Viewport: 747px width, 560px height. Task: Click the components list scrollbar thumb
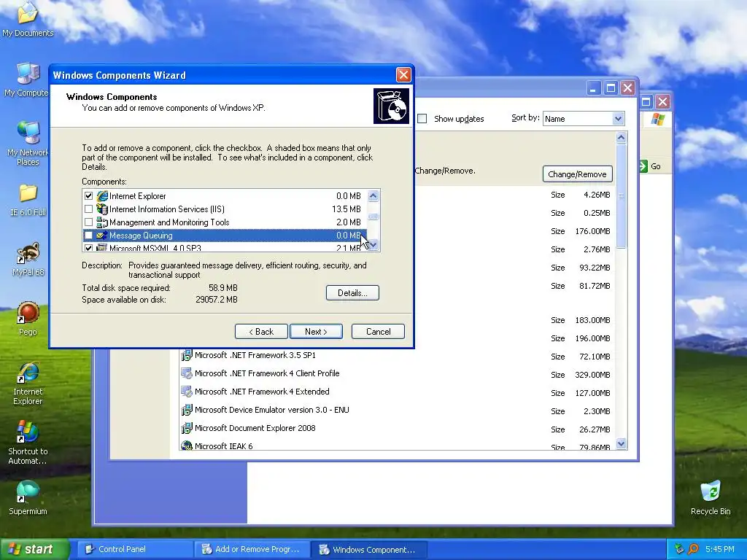click(x=373, y=216)
